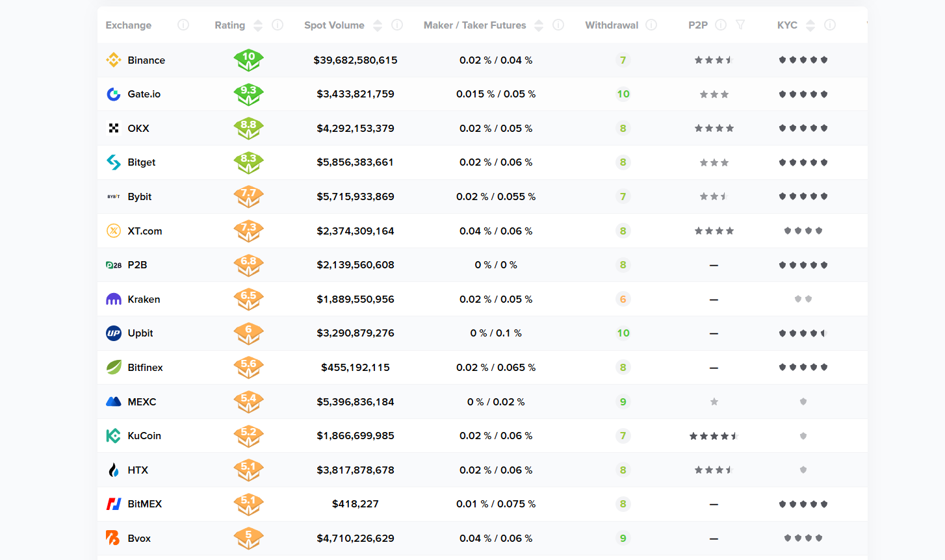Click the P2P filter funnel icon
The width and height of the screenshot is (945, 560).
point(740,25)
